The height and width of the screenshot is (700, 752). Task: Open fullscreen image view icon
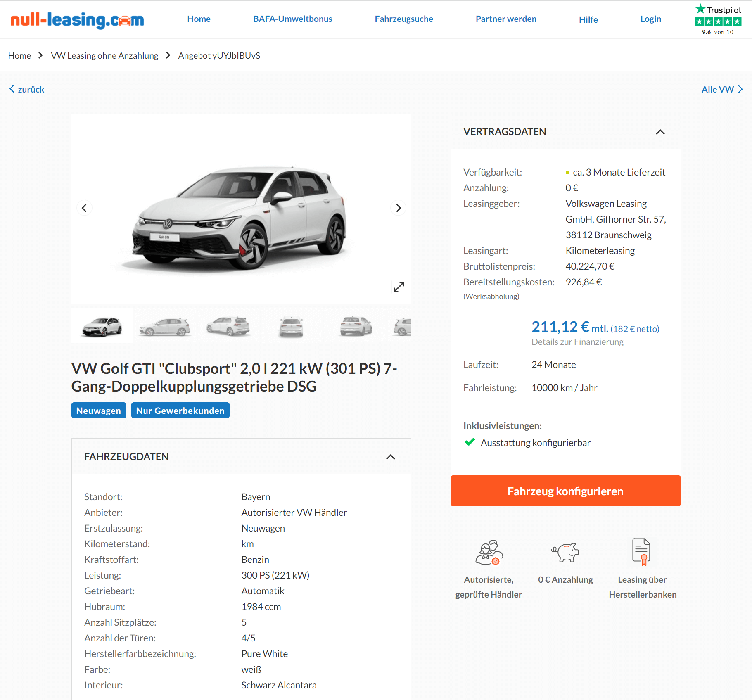pyautogui.click(x=399, y=287)
